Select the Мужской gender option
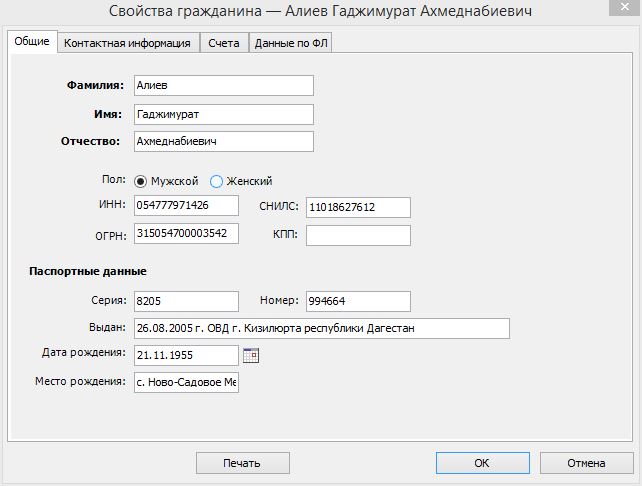 point(141,181)
